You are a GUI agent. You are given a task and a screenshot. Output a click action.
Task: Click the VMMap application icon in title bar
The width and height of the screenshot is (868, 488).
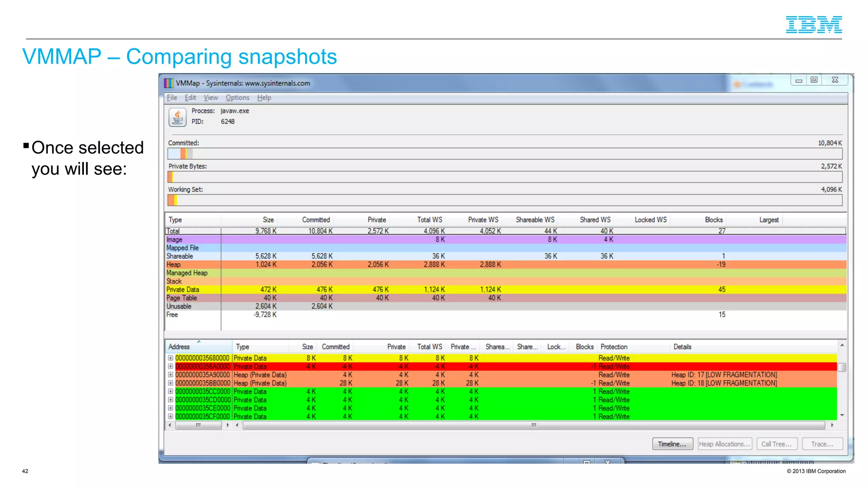169,83
